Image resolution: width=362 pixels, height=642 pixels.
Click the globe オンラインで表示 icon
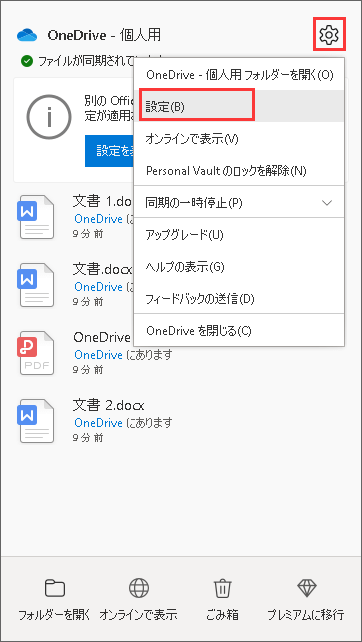pos(139,588)
